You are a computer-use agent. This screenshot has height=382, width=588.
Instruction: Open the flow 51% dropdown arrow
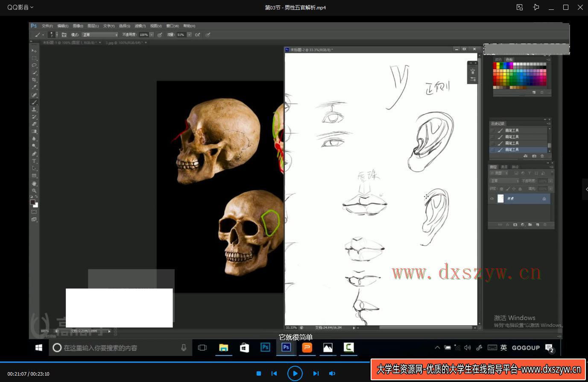pos(189,35)
